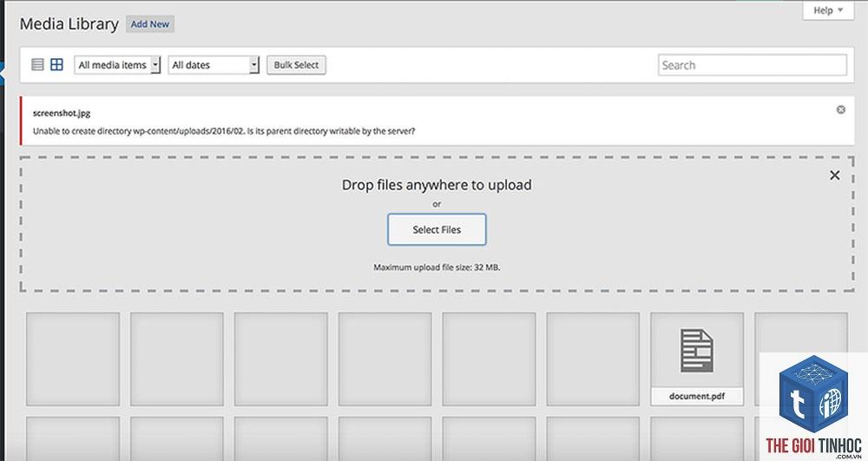868x461 pixels.
Task: Click the Select Files button
Action: [437, 230]
